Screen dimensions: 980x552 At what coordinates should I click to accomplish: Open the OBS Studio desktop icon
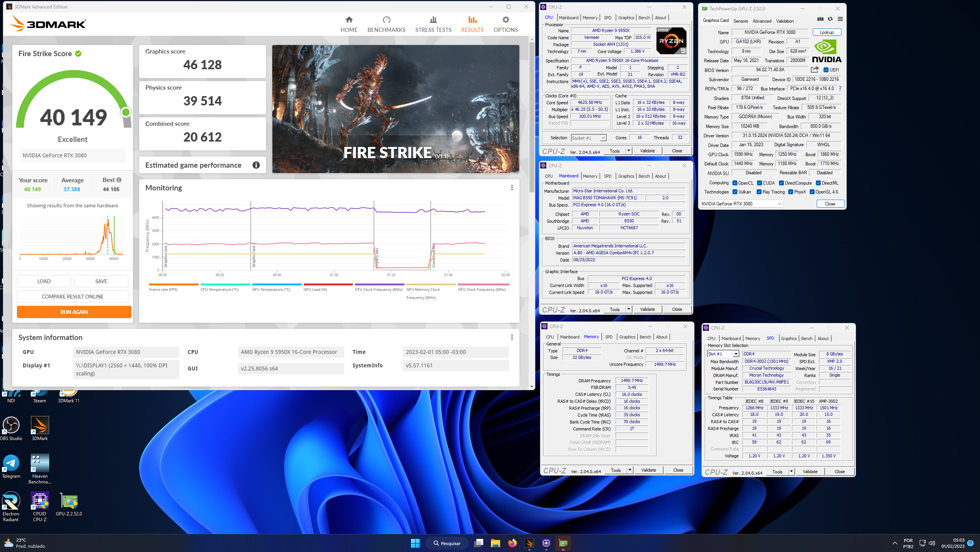pos(11,428)
